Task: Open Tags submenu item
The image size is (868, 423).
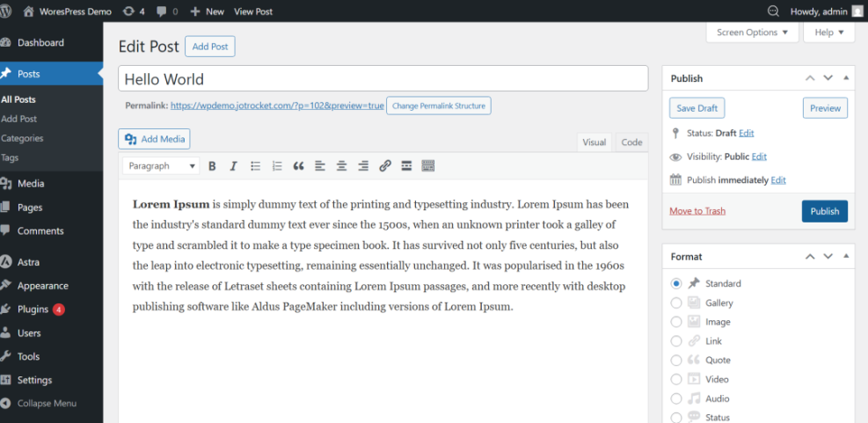Action: 10,157
